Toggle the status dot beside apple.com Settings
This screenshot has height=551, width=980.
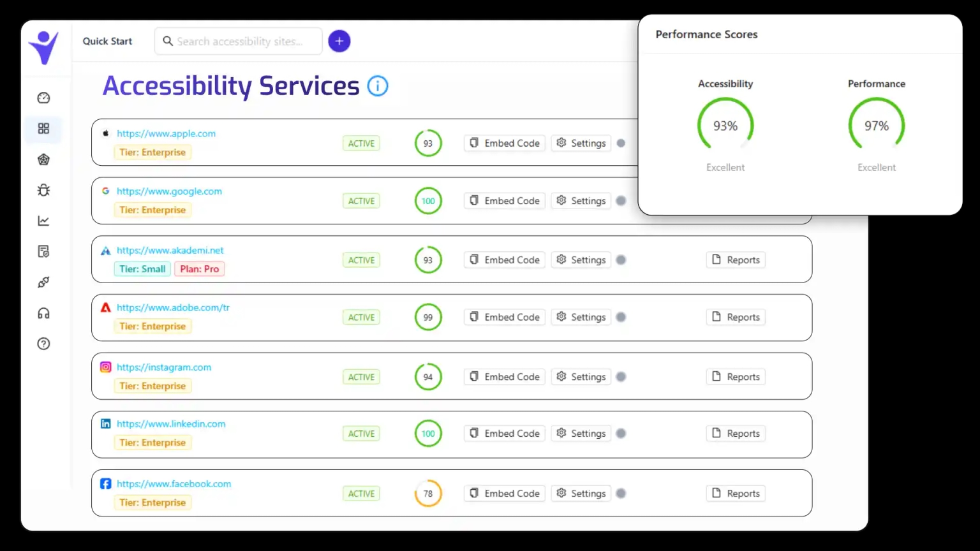coord(620,143)
